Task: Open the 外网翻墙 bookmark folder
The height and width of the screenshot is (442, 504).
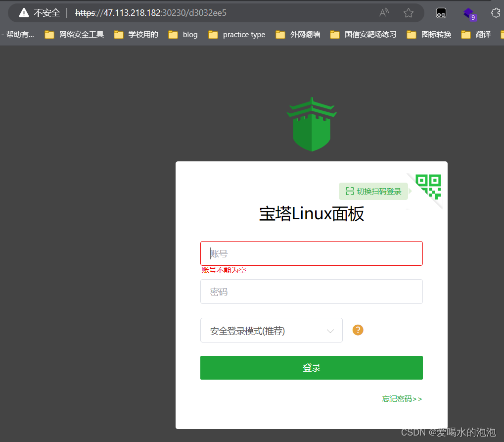Action: pos(298,35)
